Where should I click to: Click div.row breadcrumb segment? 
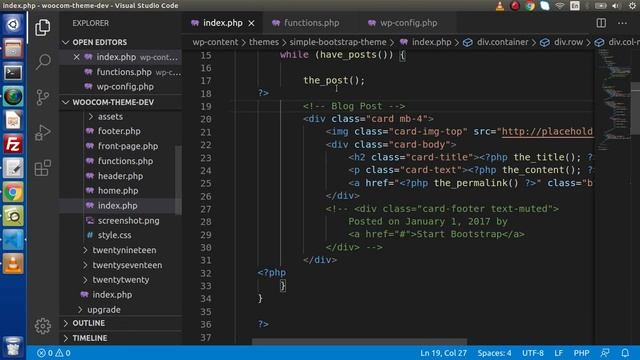(568, 42)
